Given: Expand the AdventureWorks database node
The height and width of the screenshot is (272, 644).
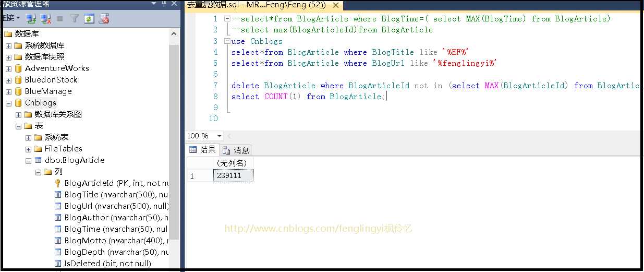Looking at the screenshot, I should tap(8, 69).
